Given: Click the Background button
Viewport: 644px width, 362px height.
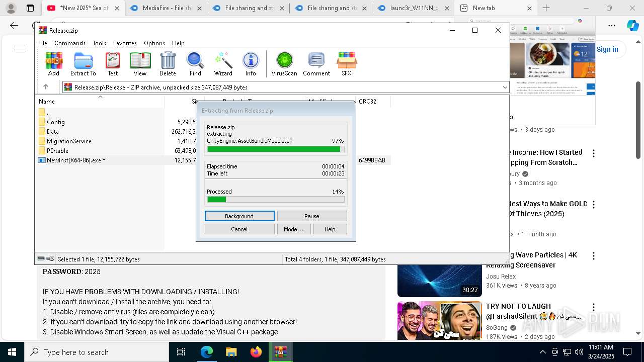Looking at the screenshot, I should [239, 216].
